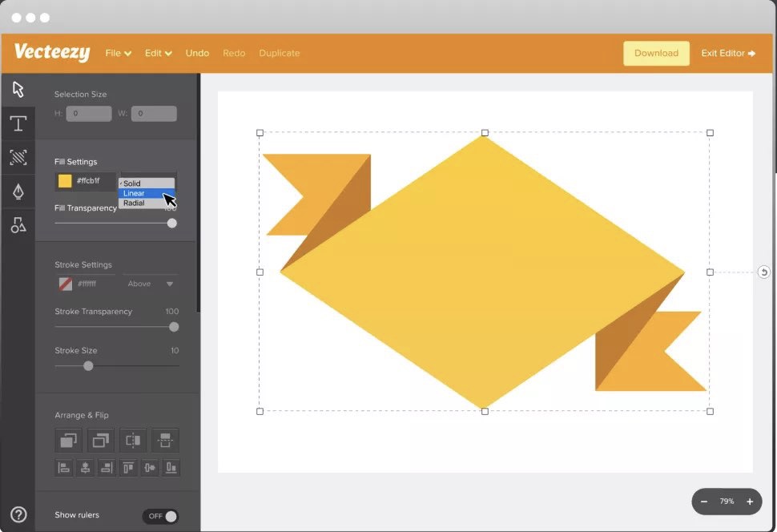This screenshot has width=777, height=532.
Task: Open the stroke position Above dropdown
Action: click(x=151, y=284)
